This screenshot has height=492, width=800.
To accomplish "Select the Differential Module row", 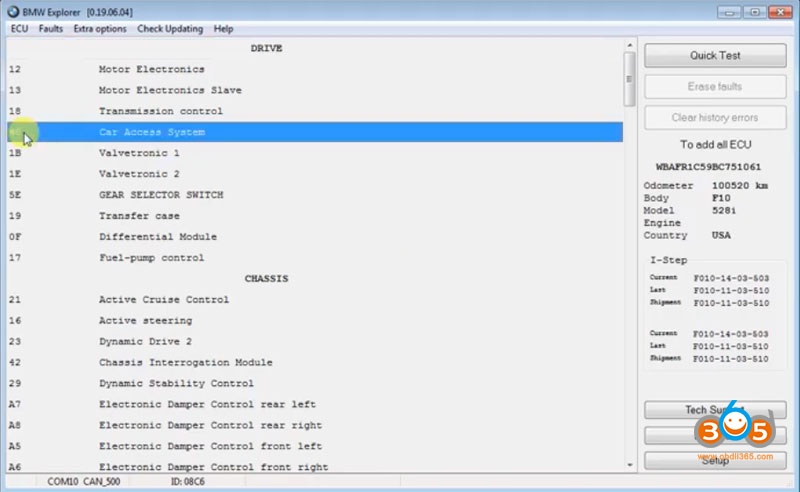I will [x=315, y=237].
